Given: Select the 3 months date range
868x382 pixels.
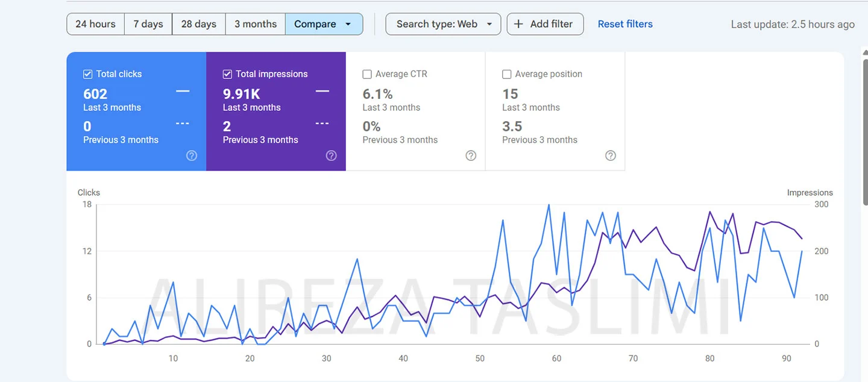Looking at the screenshot, I should click(x=256, y=24).
